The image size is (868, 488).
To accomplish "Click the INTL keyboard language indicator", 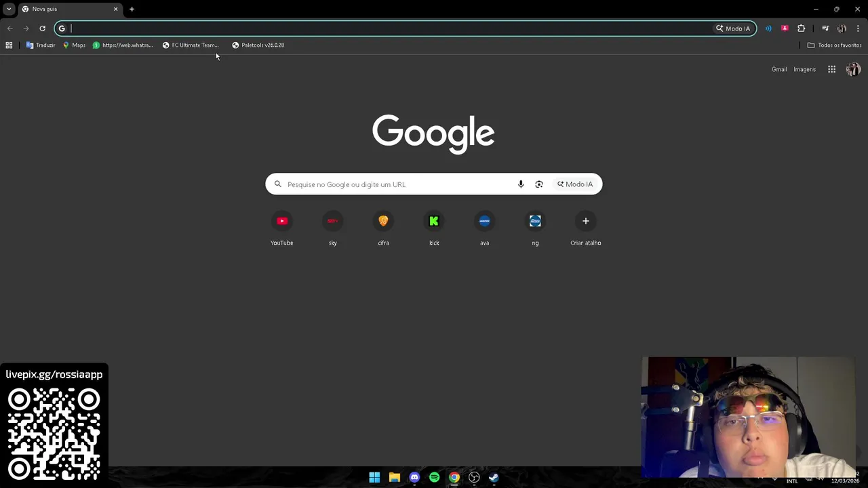I will (x=792, y=481).
